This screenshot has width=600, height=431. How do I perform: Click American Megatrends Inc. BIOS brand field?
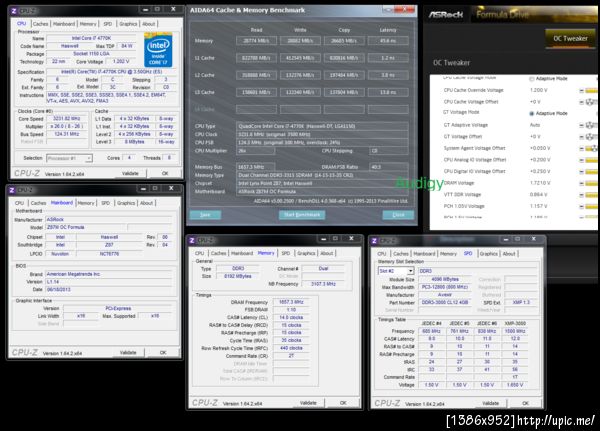click(109, 274)
